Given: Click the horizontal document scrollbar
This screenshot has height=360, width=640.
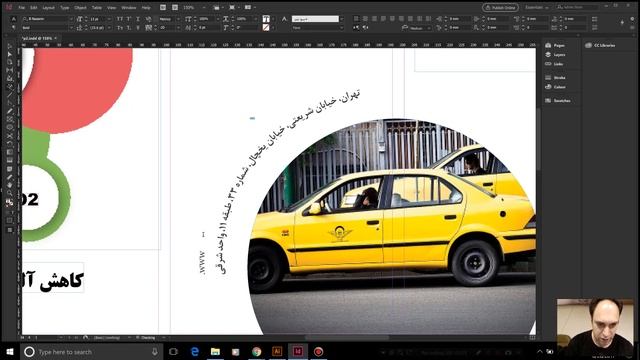Looking at the screenshot, I should pos(347,338).
